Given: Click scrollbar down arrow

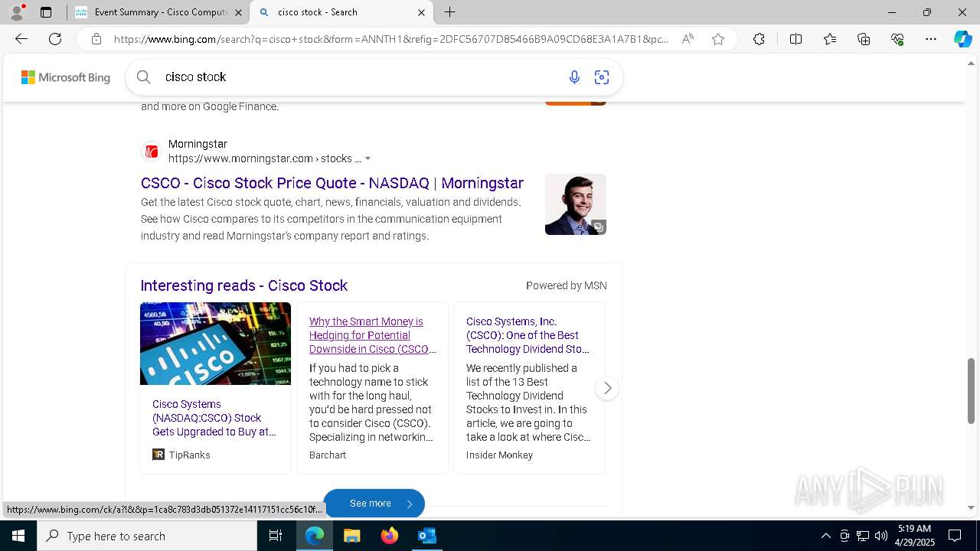Looking at the screenshot, I should click(971, 508).
